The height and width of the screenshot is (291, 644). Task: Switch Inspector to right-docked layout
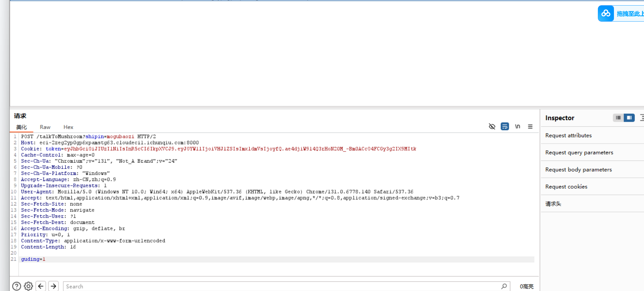coord(629,118)
